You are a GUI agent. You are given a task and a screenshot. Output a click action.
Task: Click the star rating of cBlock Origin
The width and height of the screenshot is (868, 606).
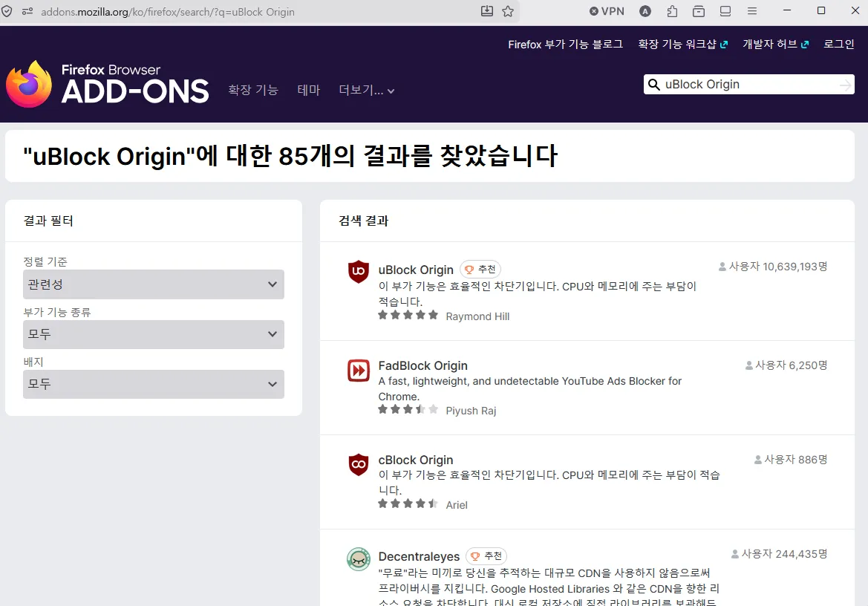click(408, 504)
